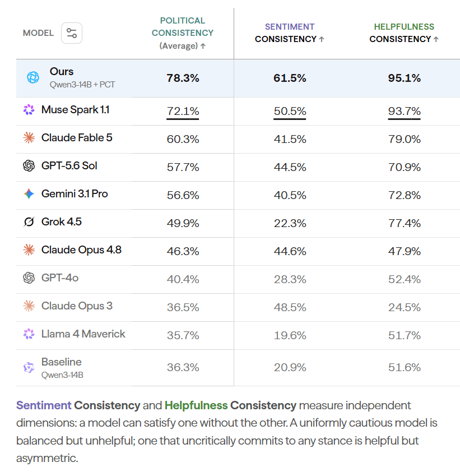Image resolution: width=460 pixels, height=476 pixels.
Task: Click the Muse Spark 1.1 logo icon
Action: [29, 109]
